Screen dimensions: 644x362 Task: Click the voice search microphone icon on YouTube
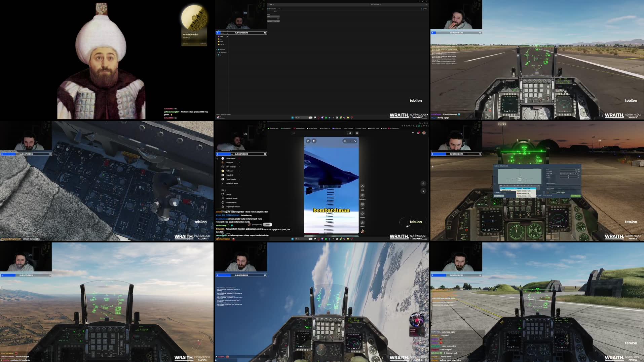[x=357, y=133]
